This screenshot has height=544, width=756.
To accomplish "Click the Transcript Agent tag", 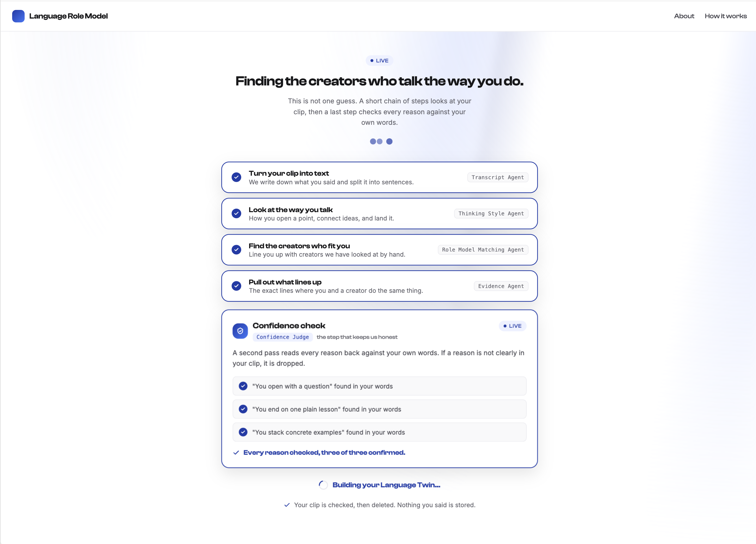I will coord(498,178).
